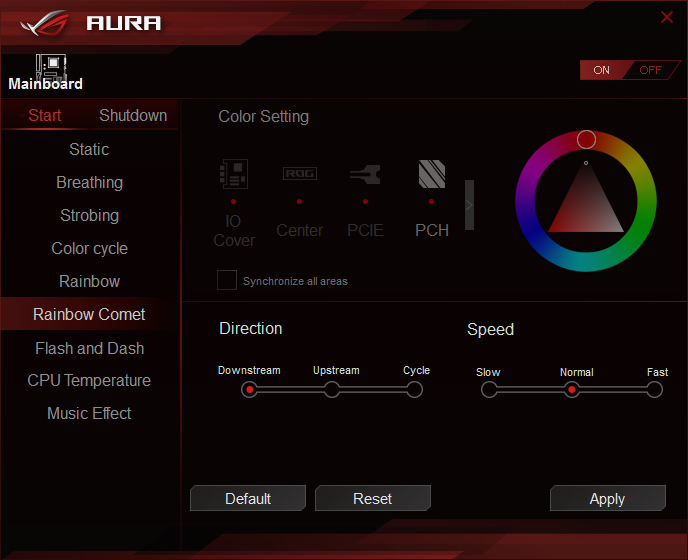Image resolution: width=688 pixels, height=560 pixels.
Task: Switch to the Start tab
Action: coord(45,115)
